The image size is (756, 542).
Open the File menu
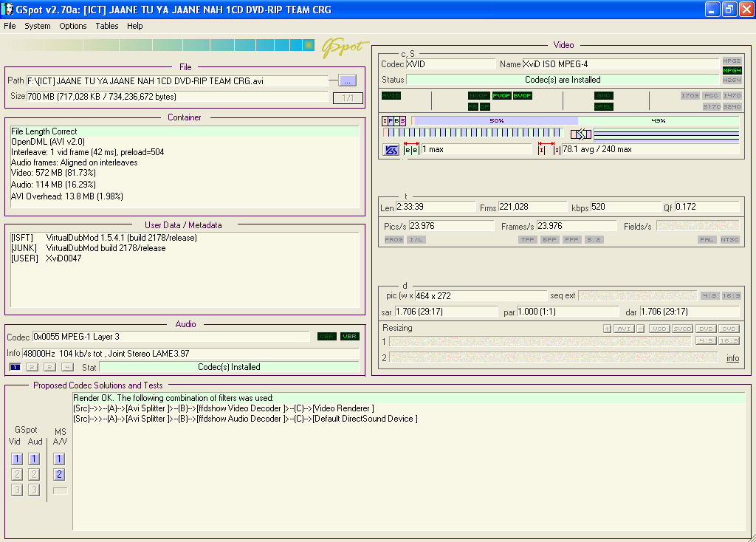tap(10, 26)
